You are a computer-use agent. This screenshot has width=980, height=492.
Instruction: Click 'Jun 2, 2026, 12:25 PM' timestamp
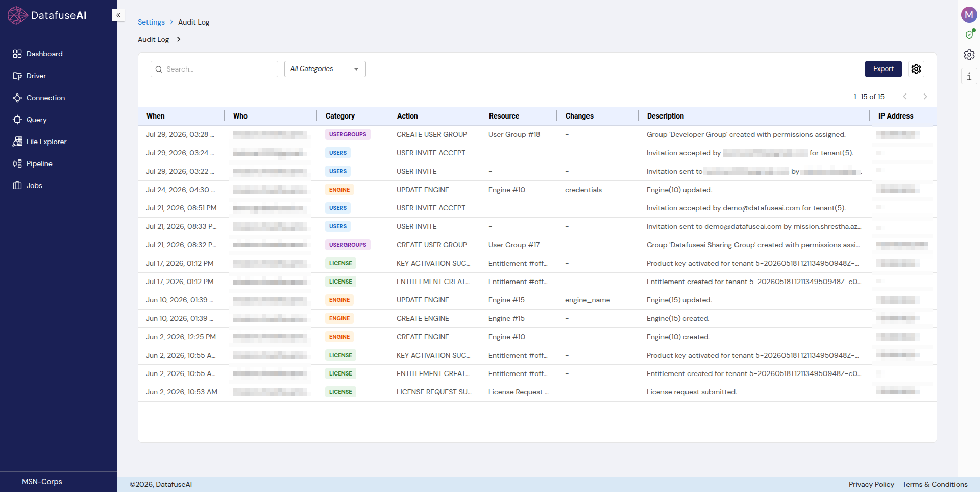tap(181, 337)
